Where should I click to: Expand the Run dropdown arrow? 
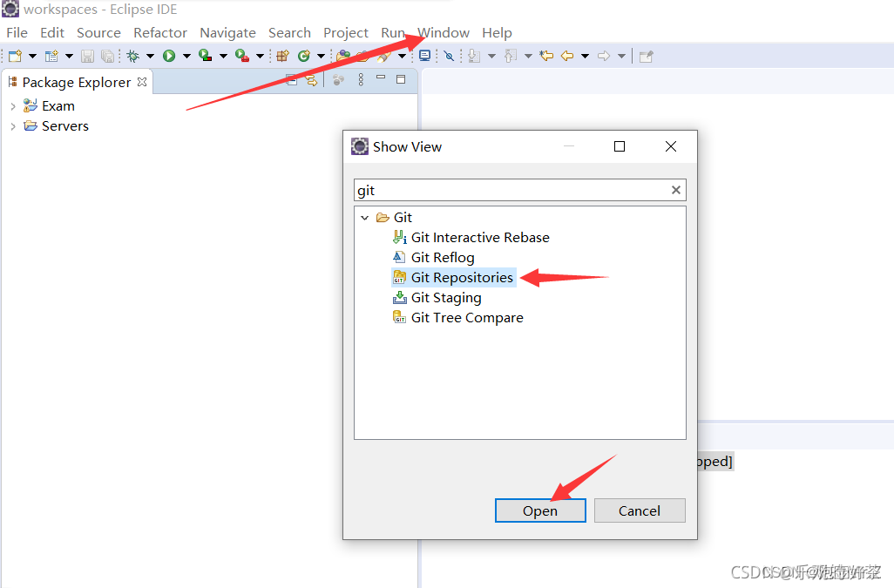pos(186,56)
